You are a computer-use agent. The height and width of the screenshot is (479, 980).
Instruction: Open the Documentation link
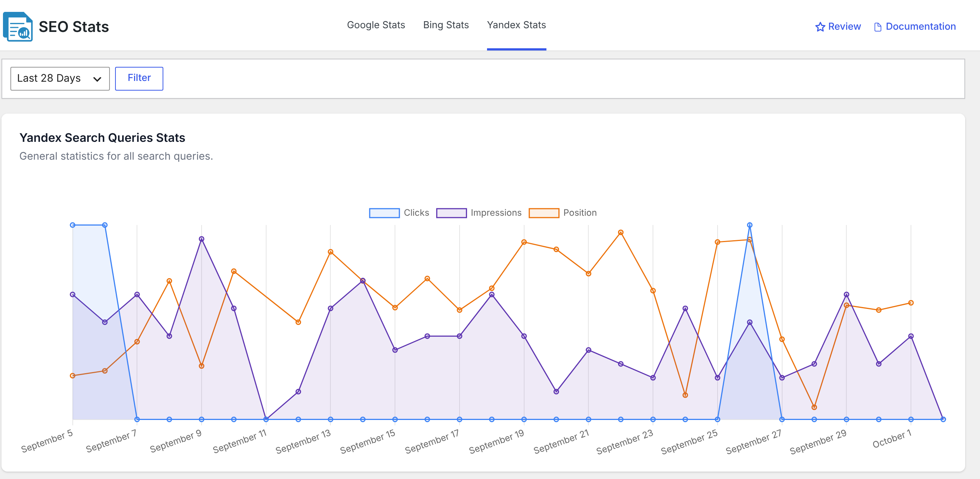[x=915, y=27]
